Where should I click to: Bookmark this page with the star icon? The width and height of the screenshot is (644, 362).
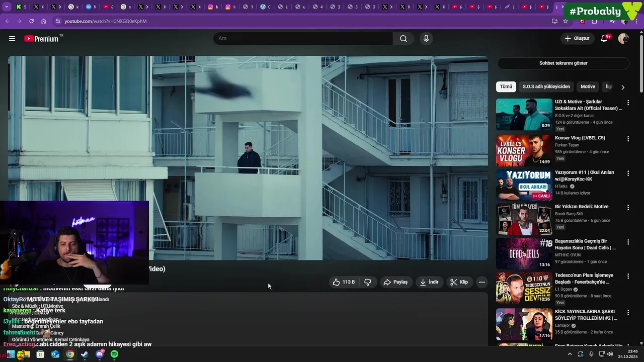tap(566, 21)
